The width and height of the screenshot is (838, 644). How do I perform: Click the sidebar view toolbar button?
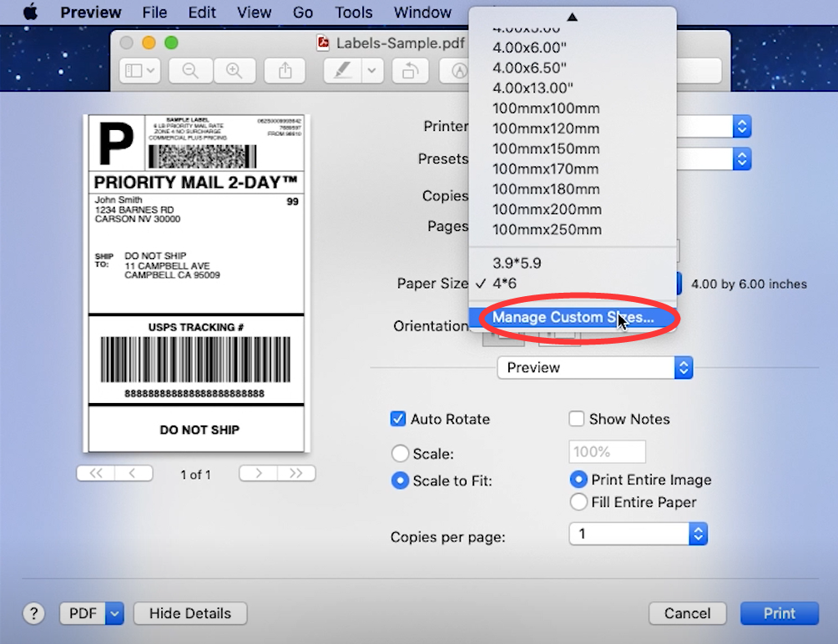[x=139, y=70]
